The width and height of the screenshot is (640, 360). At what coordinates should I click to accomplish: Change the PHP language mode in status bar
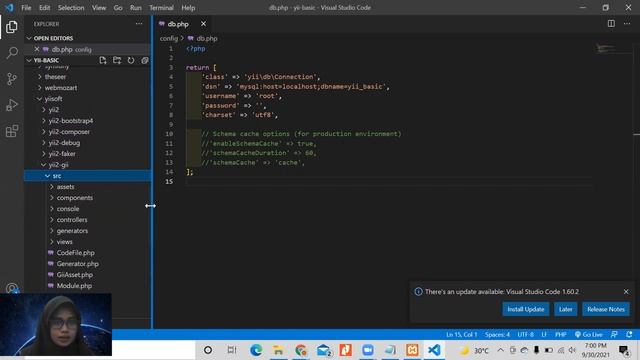coord(560,334)
